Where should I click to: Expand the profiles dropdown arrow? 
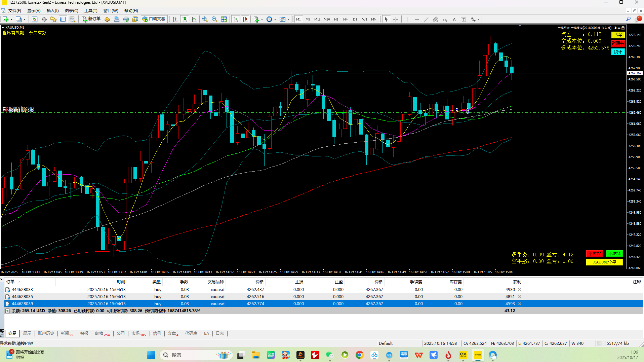[x=25, y=19]
